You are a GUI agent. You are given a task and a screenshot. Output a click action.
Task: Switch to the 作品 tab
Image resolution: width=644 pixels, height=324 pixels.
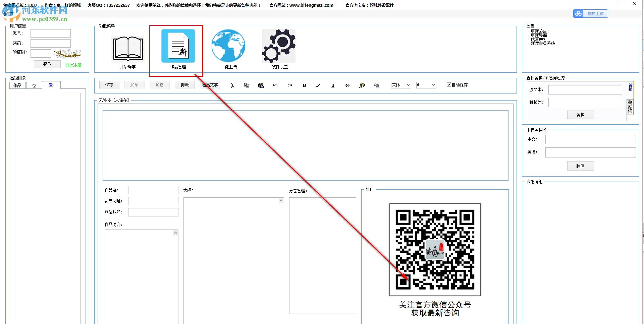[x=17, y=85]
